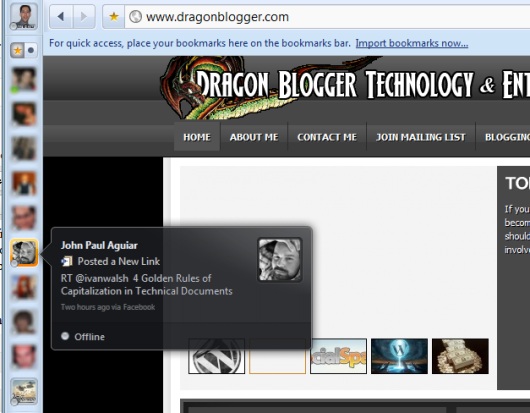Go back with the browser back arrow

click(61, 17)
